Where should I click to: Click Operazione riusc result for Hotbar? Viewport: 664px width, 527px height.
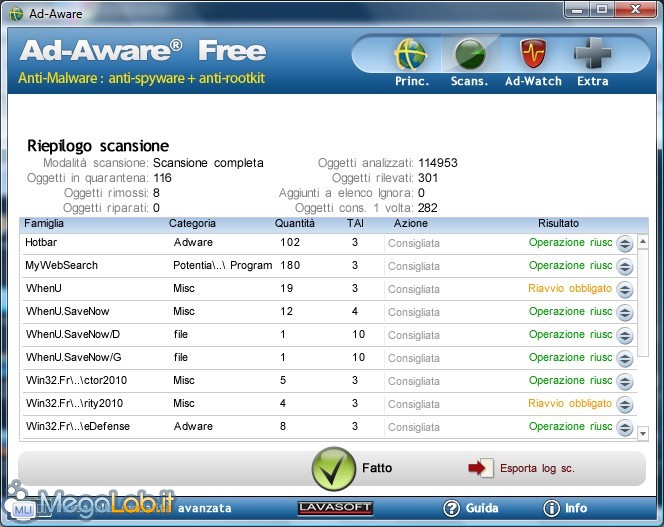click(x=570, y=242)
